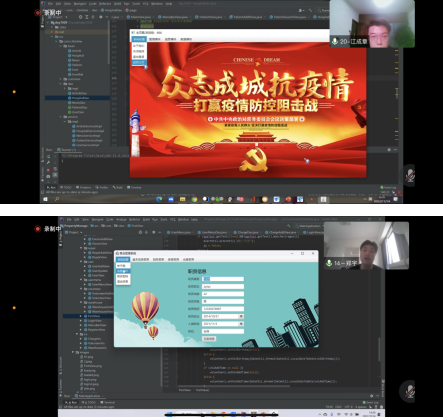The height and width of the screenshot is (417, 444).
Task: Expand the RegisterView node in the lower tree
Action: pos(81,330)
